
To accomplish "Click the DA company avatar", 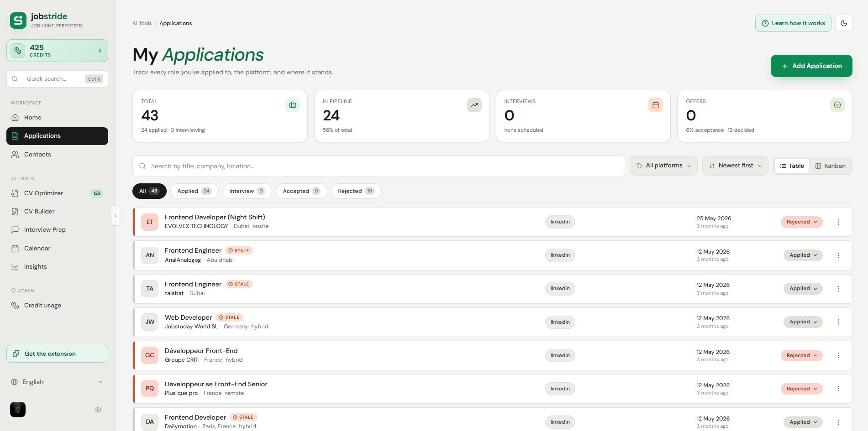I will point(150,422).
